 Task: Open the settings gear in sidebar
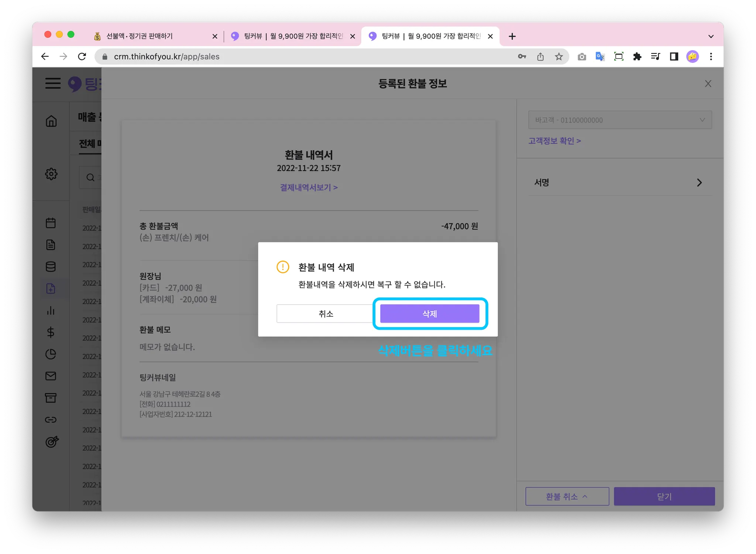(x=51, y=174)
